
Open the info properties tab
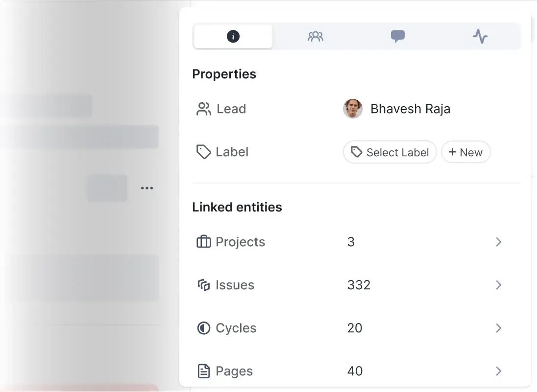(x=233, y=37)
